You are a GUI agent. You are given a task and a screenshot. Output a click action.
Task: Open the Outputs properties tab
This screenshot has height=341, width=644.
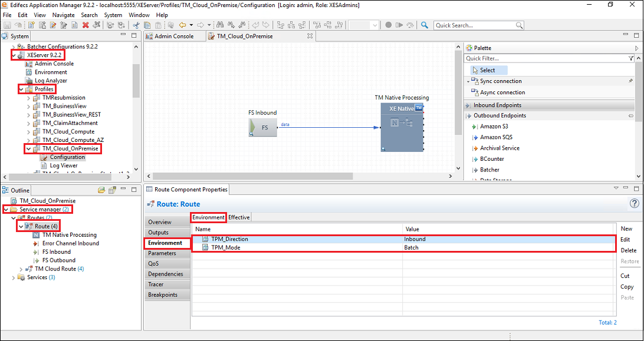click(x=167, y=233)
